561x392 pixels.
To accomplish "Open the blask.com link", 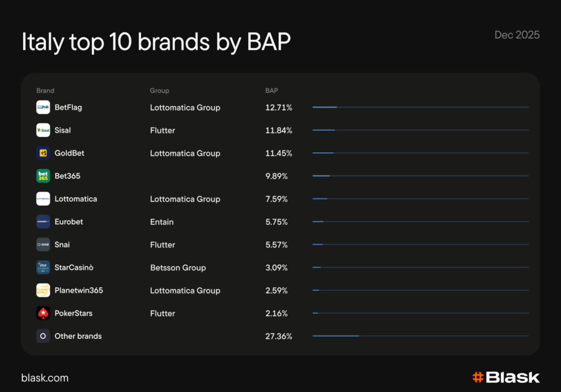I will pyautogui.click(x=45, y=378).
